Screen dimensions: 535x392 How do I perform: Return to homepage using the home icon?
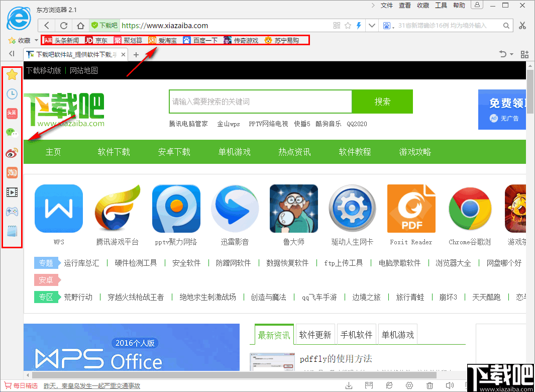(x=80, y=25)
